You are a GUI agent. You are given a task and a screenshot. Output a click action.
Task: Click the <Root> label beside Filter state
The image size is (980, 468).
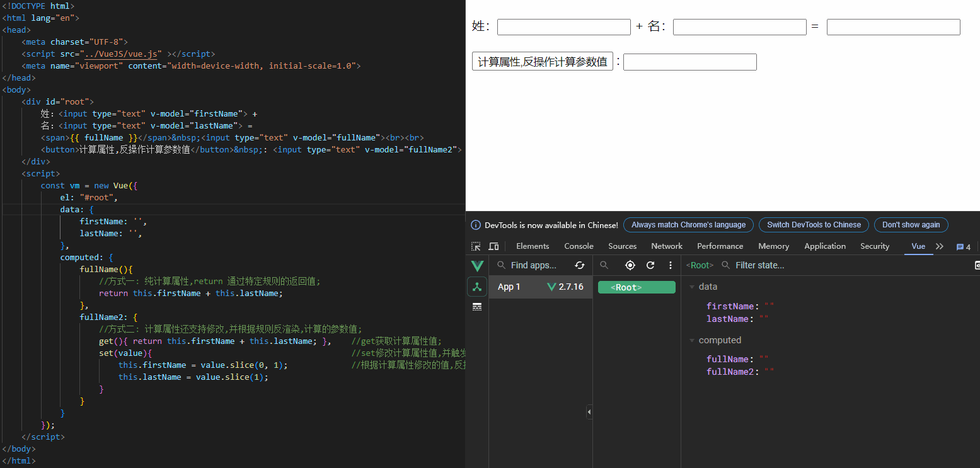700,265
